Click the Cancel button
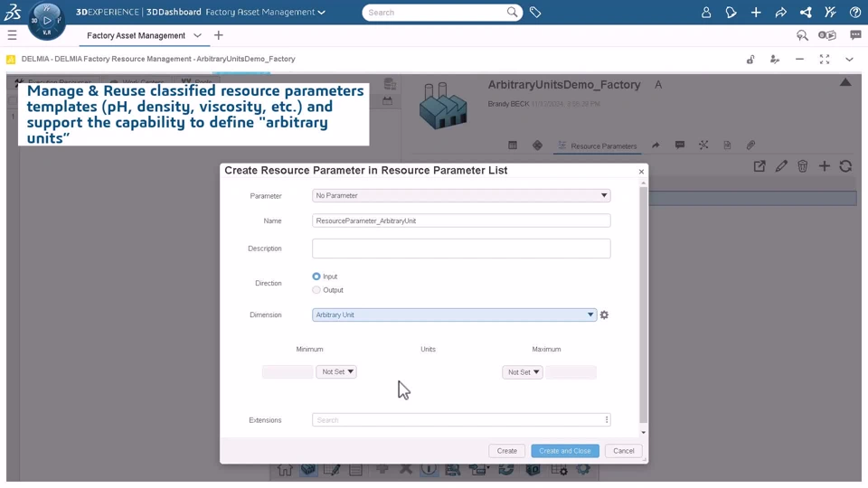This screenshot has width=868, height=488. (x=623, y=451)
